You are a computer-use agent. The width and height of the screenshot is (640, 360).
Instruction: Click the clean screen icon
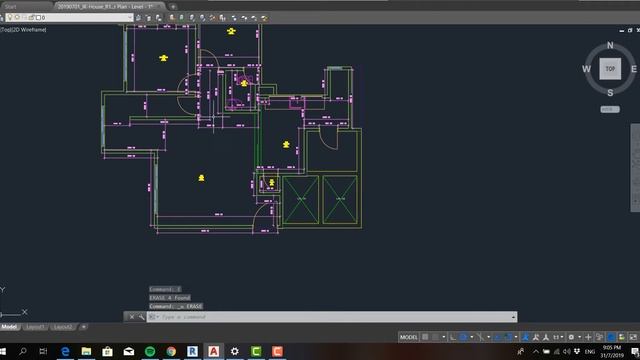click(x=633, y=337)
